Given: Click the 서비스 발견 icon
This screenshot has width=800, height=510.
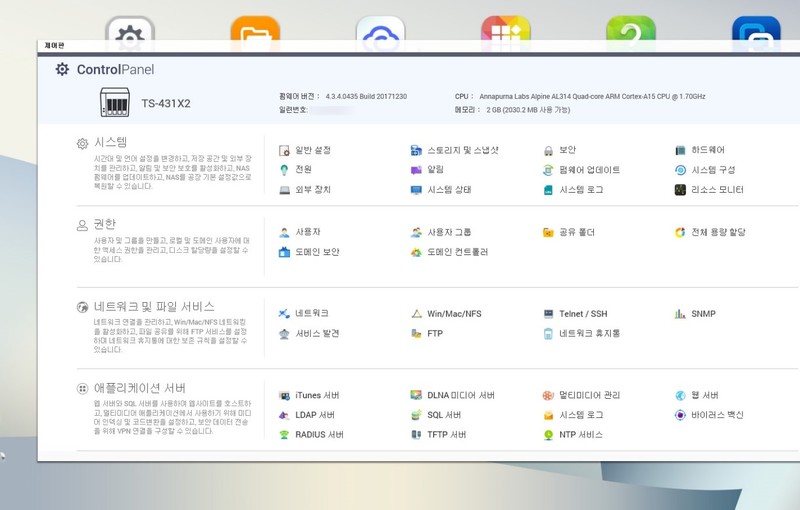Looking at the screenshot, I should (284, 334).
